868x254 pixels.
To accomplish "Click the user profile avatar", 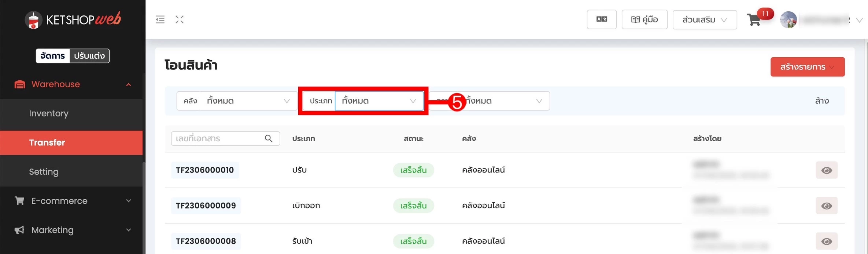I will point(788,20).
